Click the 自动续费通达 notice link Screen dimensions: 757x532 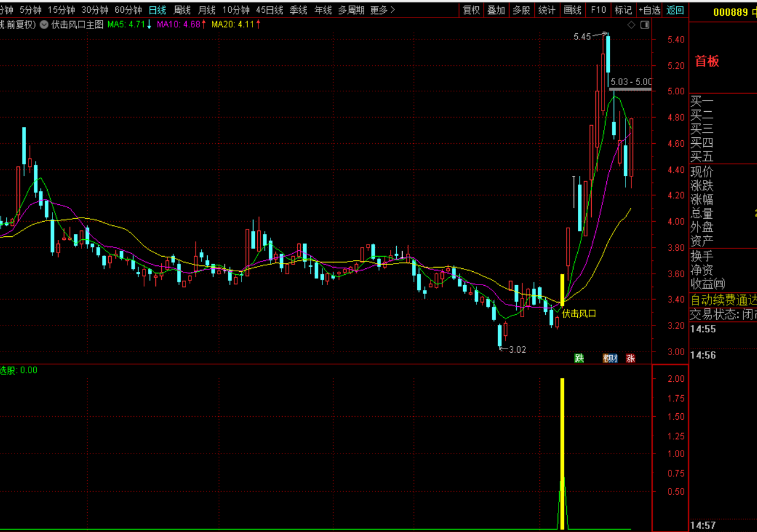coord(723,300)
